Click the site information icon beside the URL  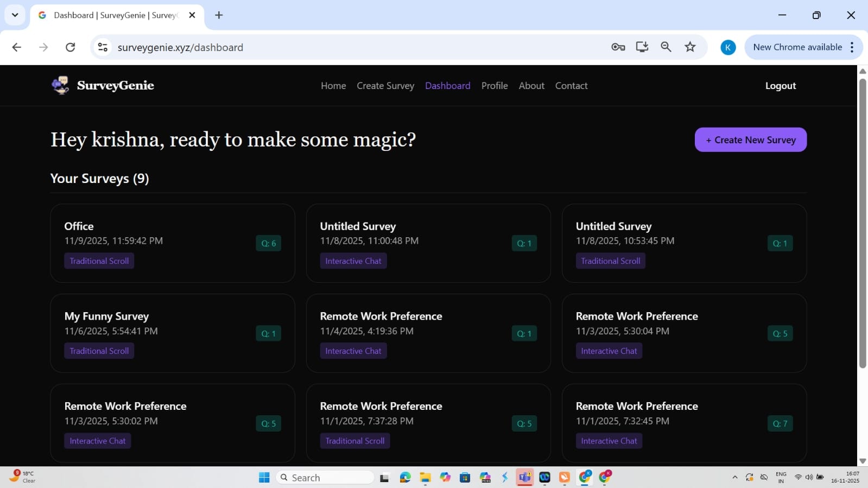103,47
